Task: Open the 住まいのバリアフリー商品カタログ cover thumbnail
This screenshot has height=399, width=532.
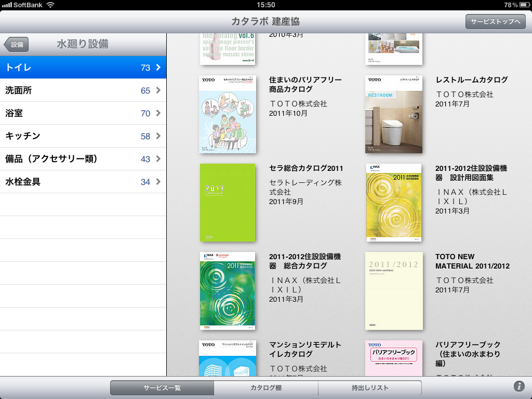Action: click(x=228, y=114)
